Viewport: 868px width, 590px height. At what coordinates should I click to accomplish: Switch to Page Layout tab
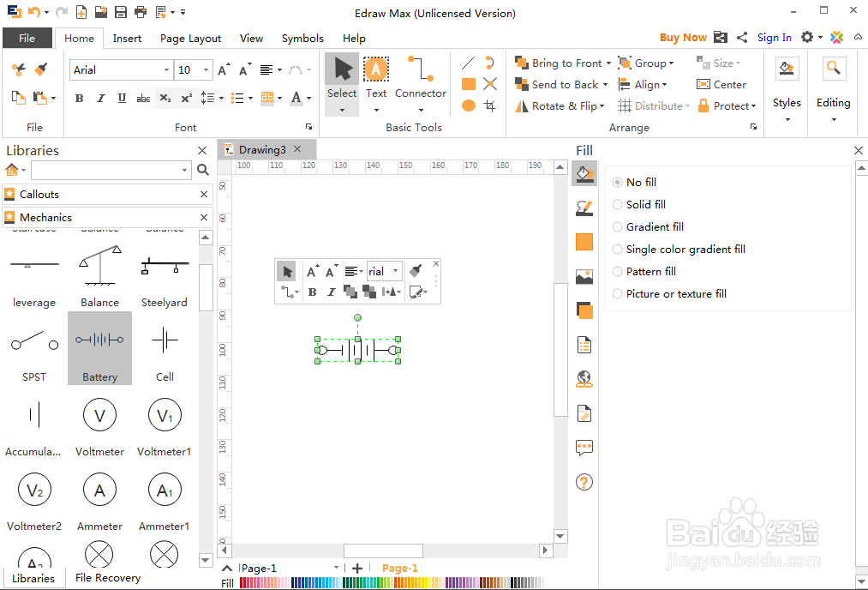(190, 39)
